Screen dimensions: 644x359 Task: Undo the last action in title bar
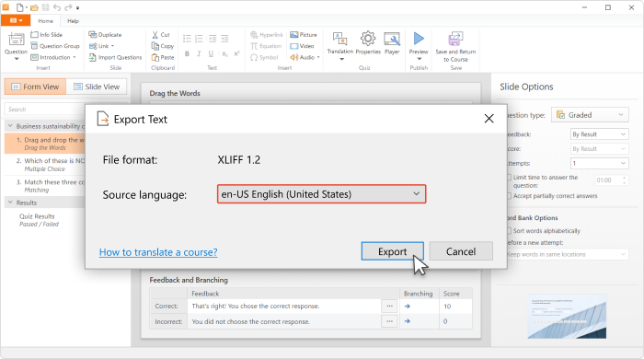click(57, 7)
